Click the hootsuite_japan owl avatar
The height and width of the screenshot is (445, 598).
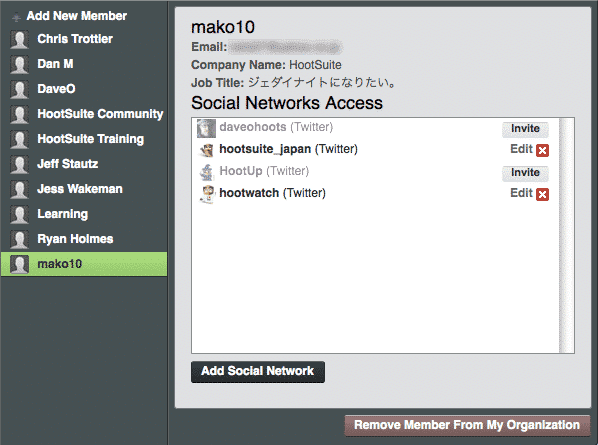pyautogui.click(x=206, y=150)
